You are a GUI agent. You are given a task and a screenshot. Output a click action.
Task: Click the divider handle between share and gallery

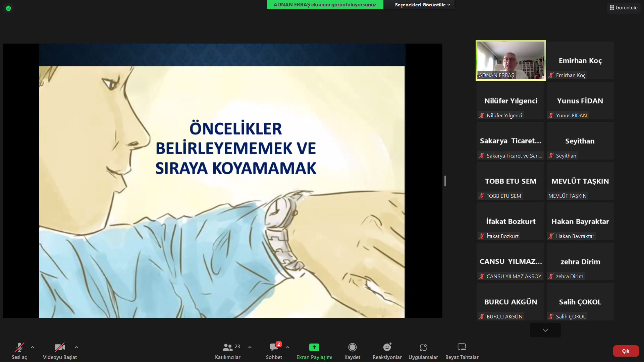445,181
